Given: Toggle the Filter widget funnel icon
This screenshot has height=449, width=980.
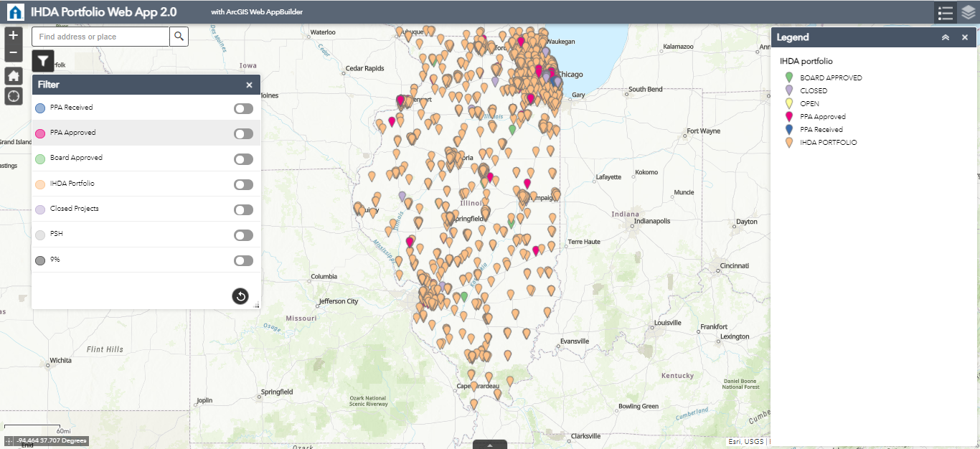Looking at the screenshot, I should 43,61.
